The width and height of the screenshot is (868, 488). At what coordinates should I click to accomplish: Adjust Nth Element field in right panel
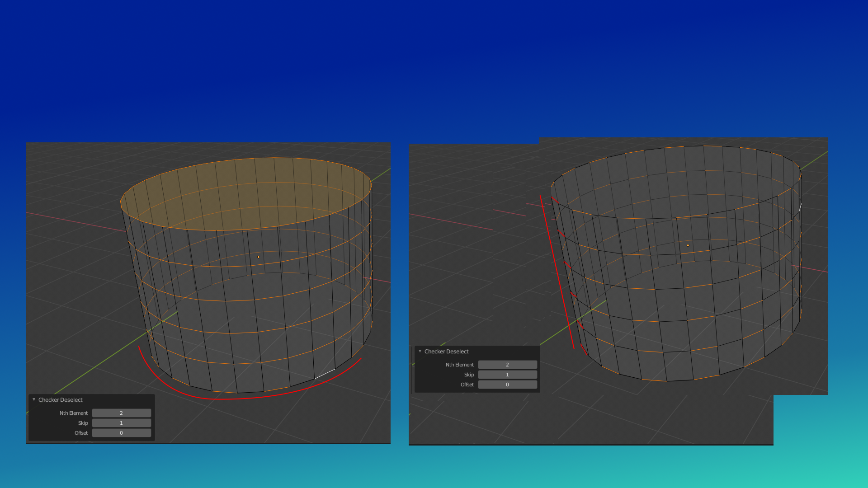(507, 365)
